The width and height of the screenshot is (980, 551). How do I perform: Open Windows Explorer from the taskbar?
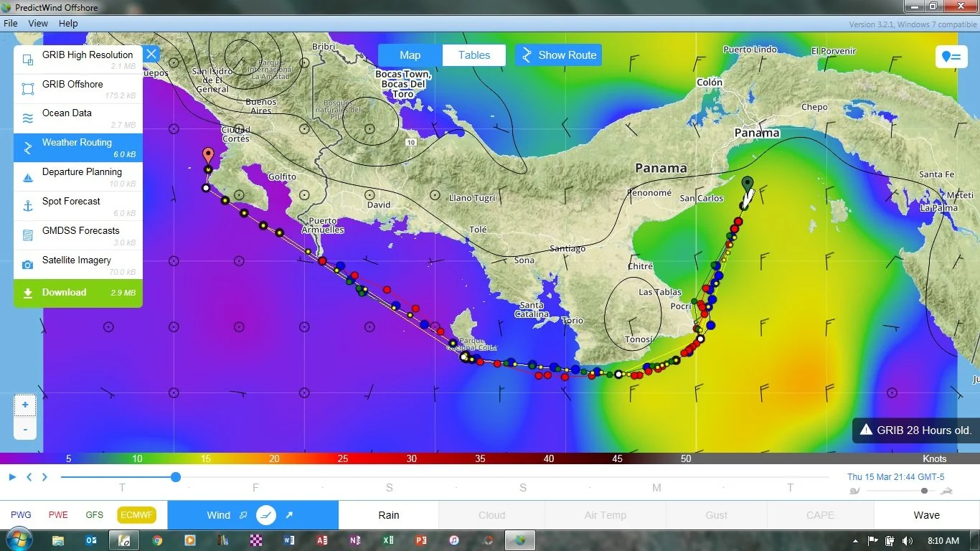tap(58, 540)
